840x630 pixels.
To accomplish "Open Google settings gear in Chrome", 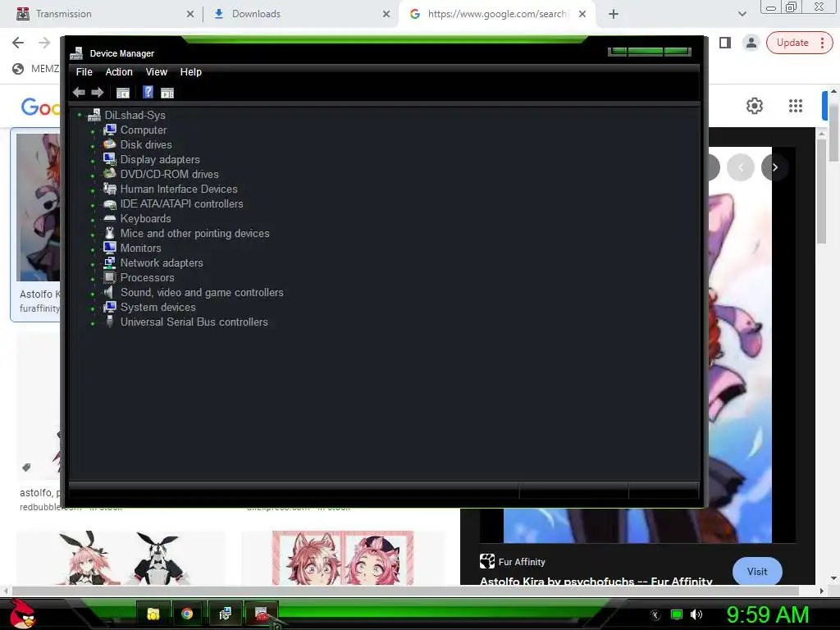I will coord(755,106).
